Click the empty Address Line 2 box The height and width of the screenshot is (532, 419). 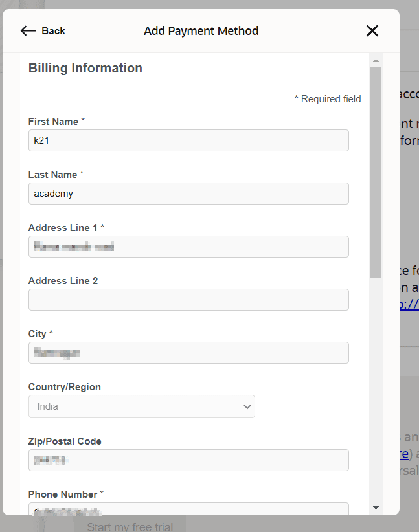tap(188, 300)
